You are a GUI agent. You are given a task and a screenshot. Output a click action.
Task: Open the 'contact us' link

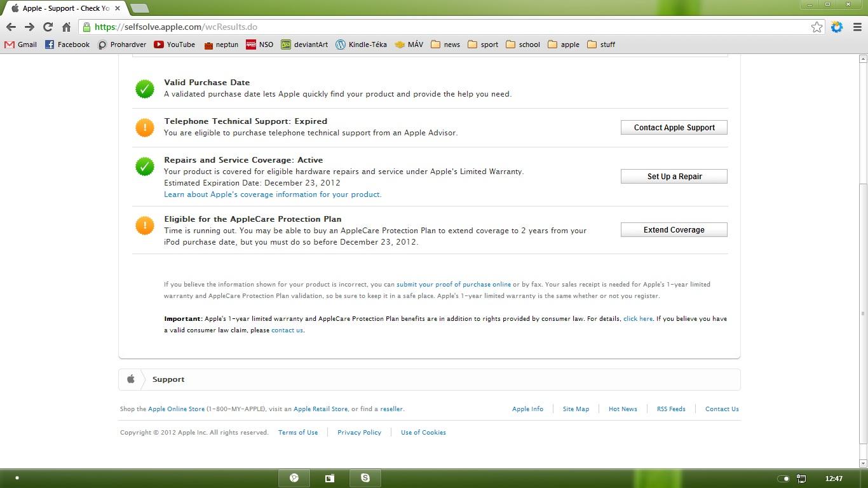pos(287,330)
